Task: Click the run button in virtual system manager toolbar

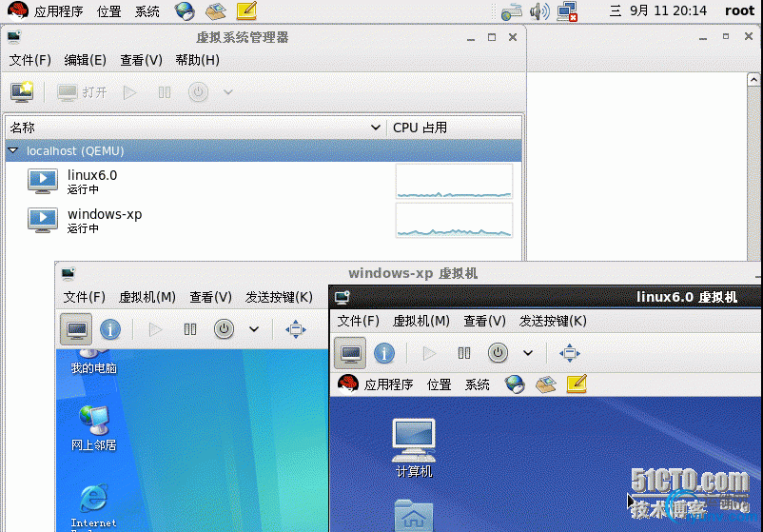Action: (x=129, y=92)
